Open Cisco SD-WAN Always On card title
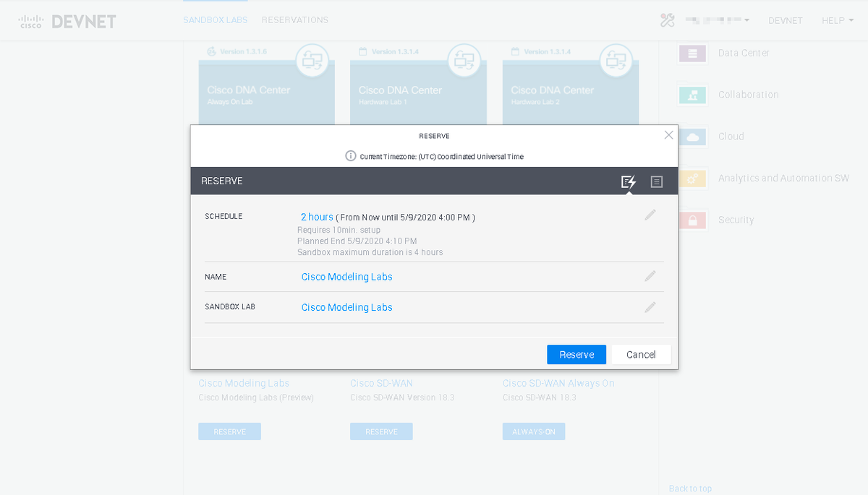This screenshot has width=868, height=495. point(558,383)
